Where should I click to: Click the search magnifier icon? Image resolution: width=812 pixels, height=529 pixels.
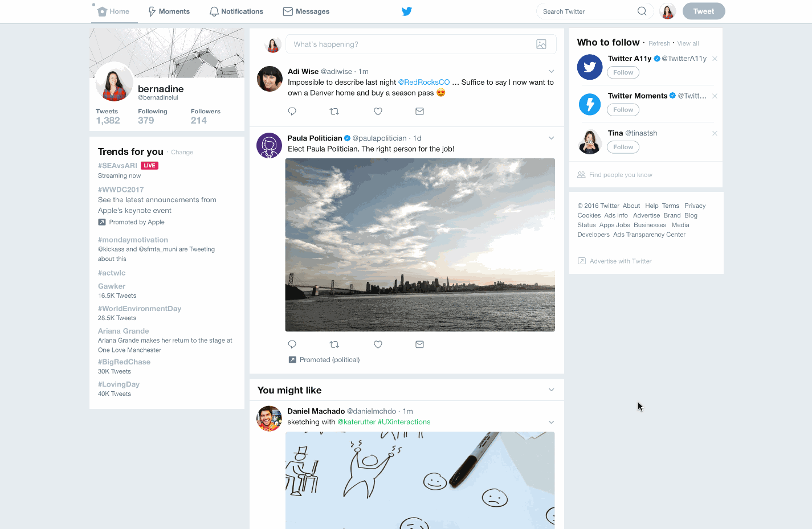[642, 11]
